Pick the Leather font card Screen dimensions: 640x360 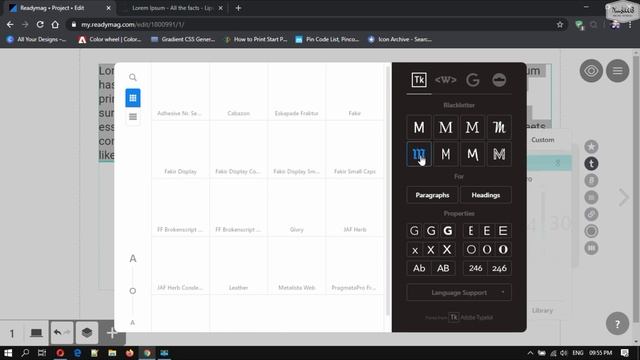tap(238, 266)
